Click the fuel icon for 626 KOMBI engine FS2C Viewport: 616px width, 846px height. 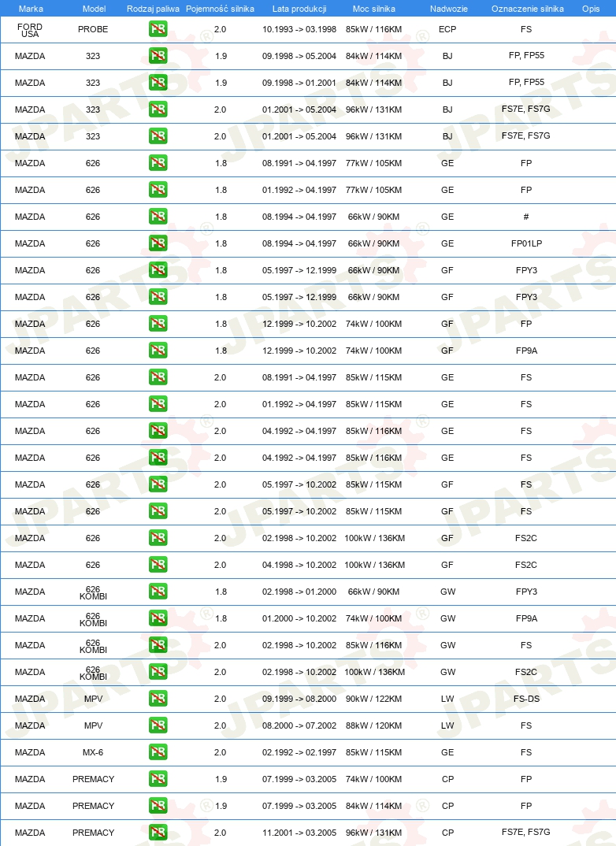158,672
